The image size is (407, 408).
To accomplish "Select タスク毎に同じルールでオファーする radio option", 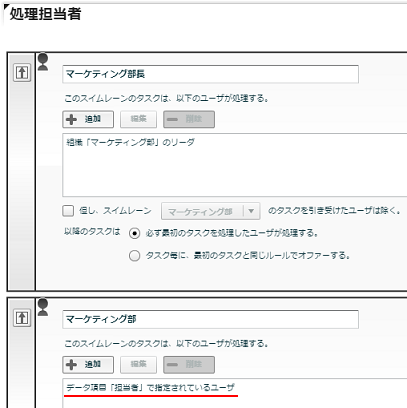I will click(x=134, y=256).
